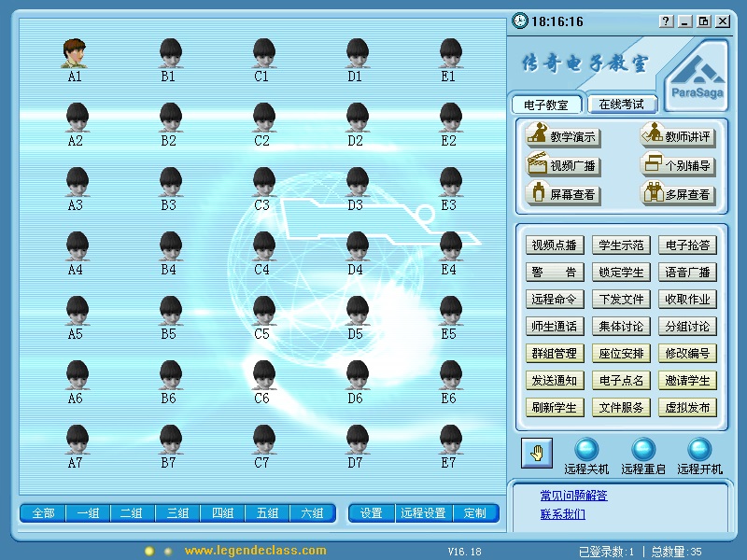Open 联系我们 contact link
The image size is (747, 560).
tap(563, 514)
